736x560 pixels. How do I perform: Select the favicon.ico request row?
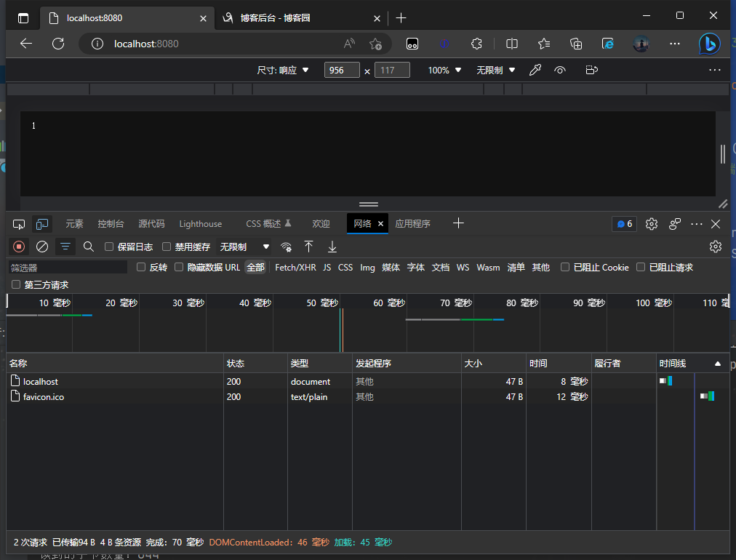(x=44, y=396)
